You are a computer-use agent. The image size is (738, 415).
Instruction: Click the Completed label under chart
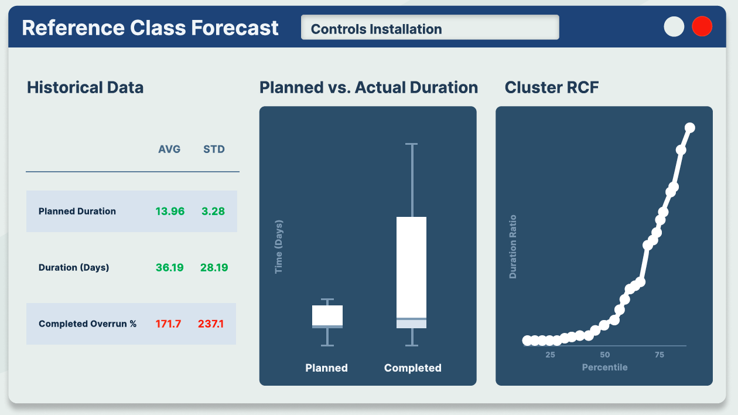(412, 368)
